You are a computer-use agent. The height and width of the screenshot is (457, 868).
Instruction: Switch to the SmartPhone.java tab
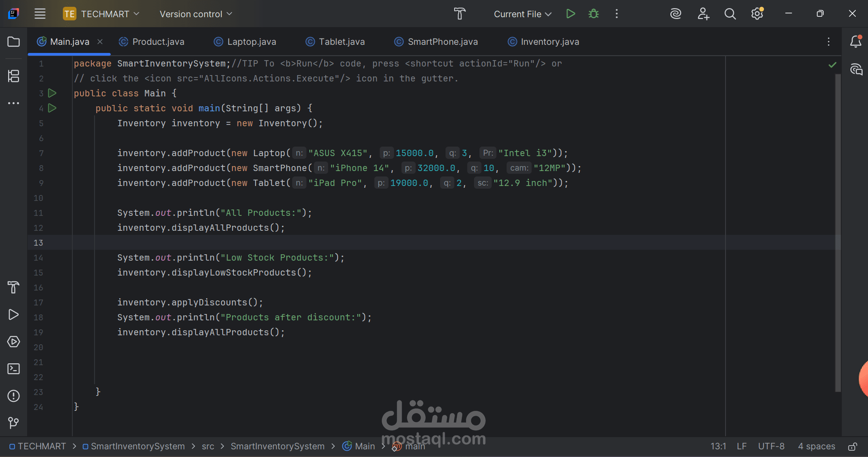tap(436, 42)
